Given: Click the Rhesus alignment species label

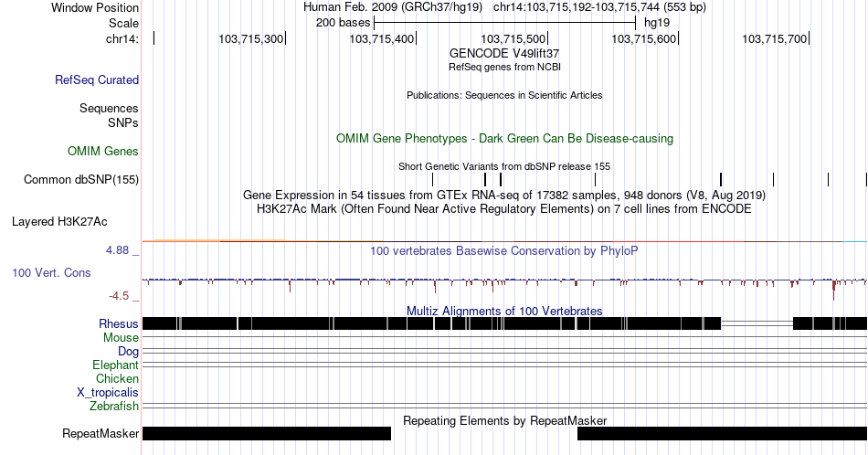Looking at the screenshot, I should point(119,323).
